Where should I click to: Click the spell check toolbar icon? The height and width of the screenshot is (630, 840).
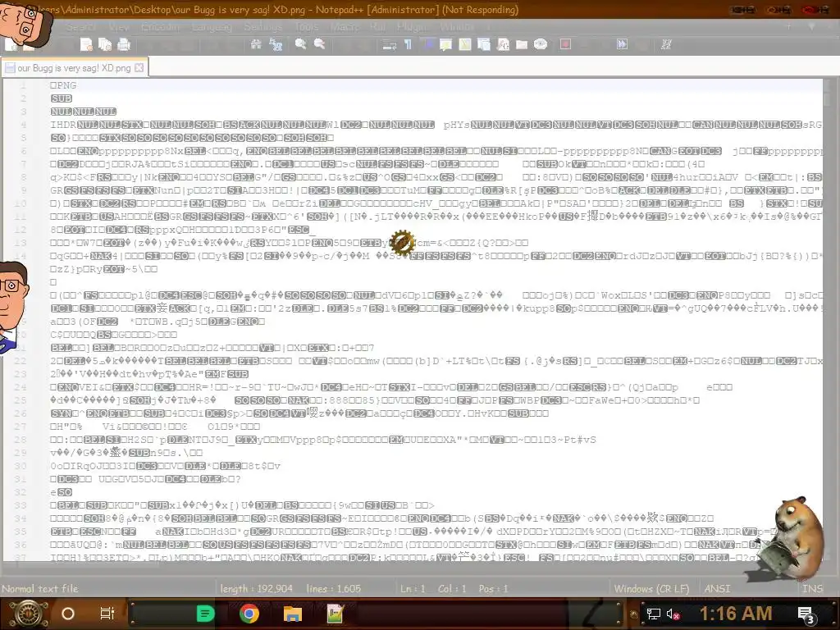[666, 44]
